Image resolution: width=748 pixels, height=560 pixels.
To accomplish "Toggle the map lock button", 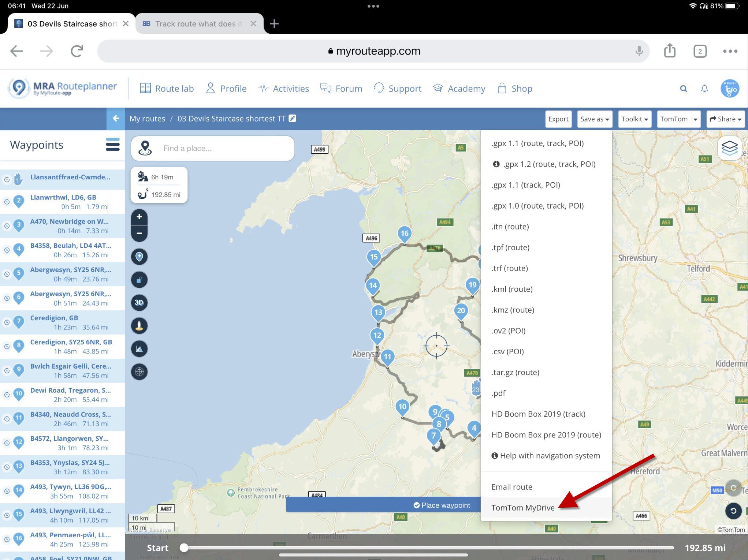I will point(139,280).
